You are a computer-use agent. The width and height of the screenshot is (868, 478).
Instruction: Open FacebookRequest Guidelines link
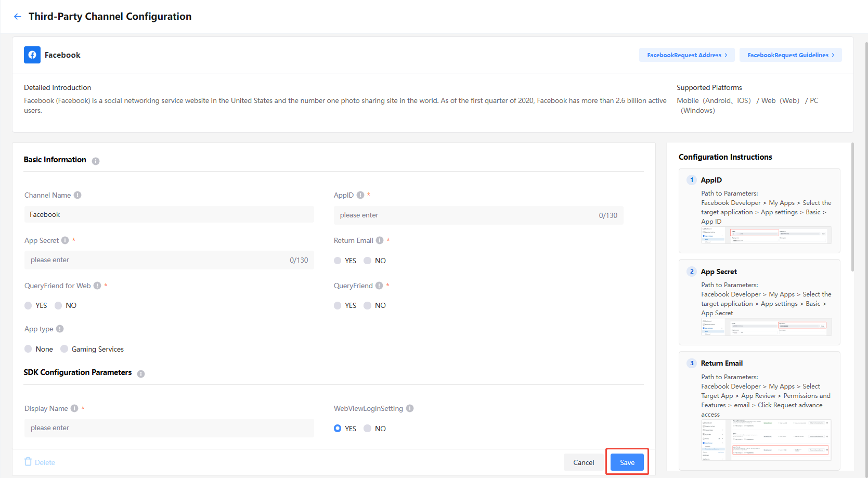pyautogui.click(x=791, y=55)
